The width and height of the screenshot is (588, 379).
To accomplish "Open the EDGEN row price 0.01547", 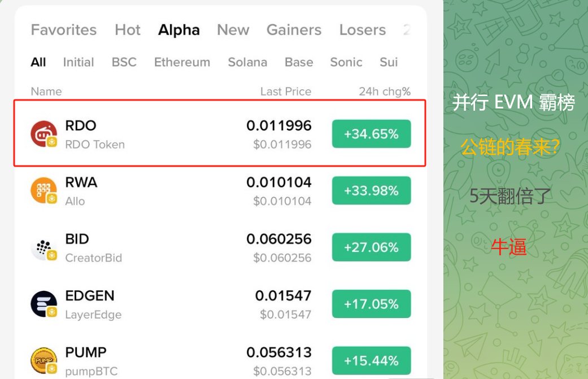I will (x=283, y=296).
